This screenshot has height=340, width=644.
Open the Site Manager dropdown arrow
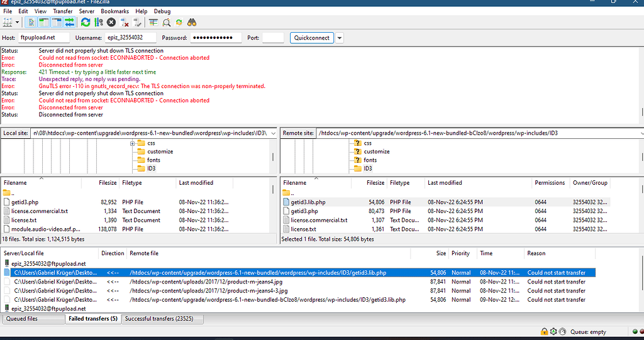17,23
